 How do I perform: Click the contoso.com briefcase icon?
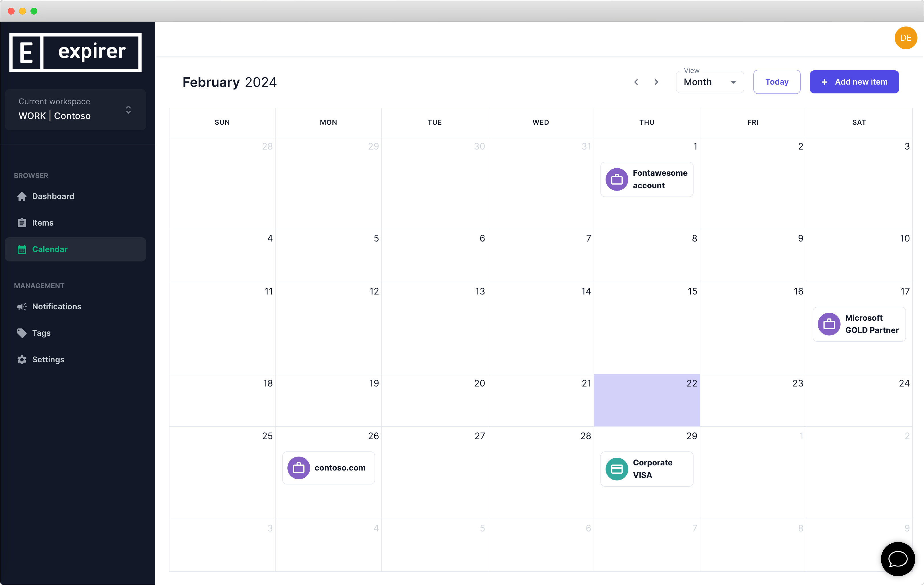[299, 468]
